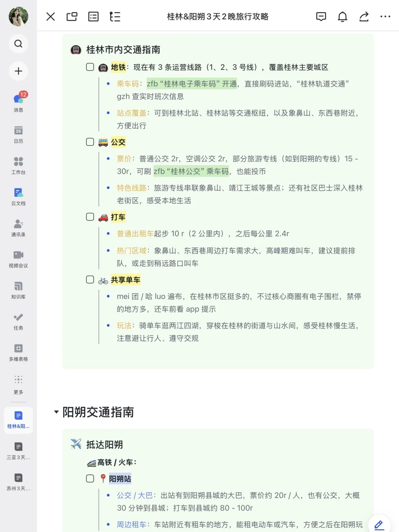
Task: Share the travel guide document
Action: tap(364, 17)
